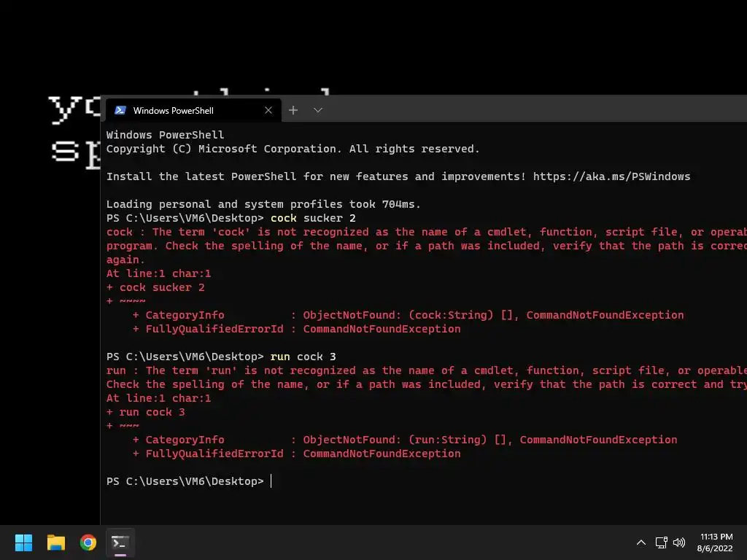Open a new terminal tab with plus button
Image resolution: width=747 pixels, height=560 pixels.
pos(293,111)
